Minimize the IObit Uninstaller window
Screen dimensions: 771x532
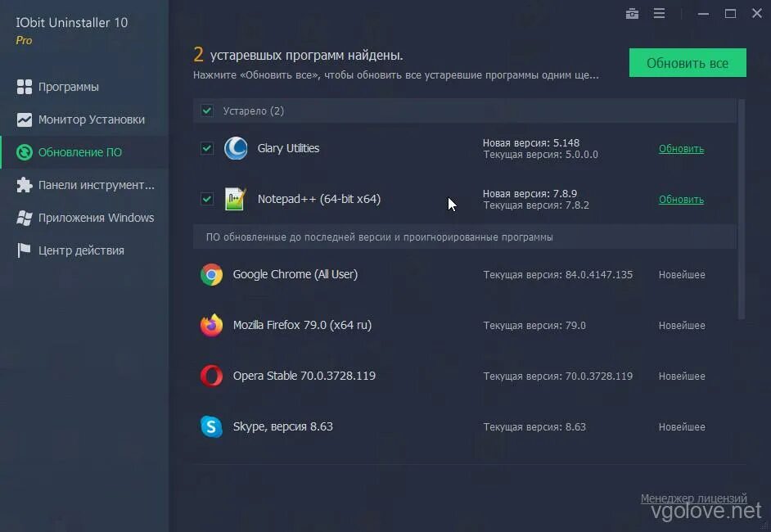pyautogui.click(x=703, y=14)
